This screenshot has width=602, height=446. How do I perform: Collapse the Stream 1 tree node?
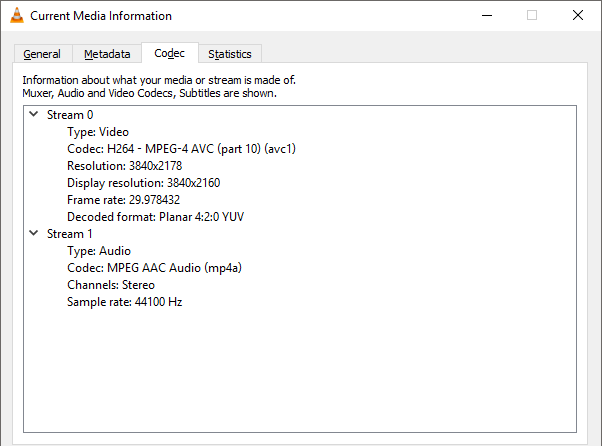pyautogui.click(x=34, y=234)
